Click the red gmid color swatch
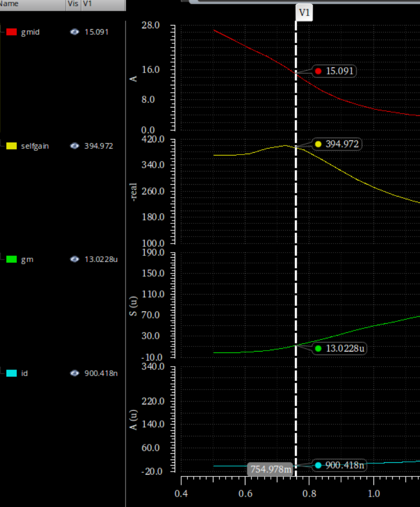 pyautogui.click(x=12, y=32)
